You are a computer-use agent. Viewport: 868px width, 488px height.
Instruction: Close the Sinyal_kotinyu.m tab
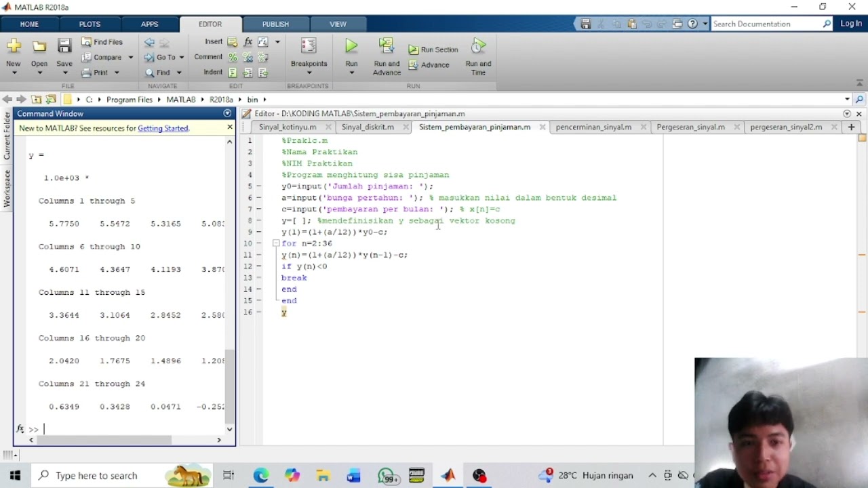(x=328, y=127)
